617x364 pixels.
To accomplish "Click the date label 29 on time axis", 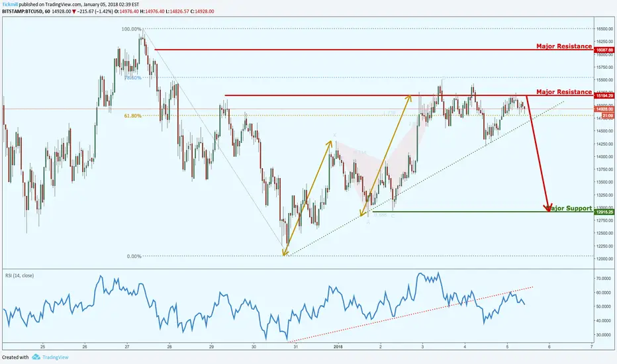I will pos(211,347).
